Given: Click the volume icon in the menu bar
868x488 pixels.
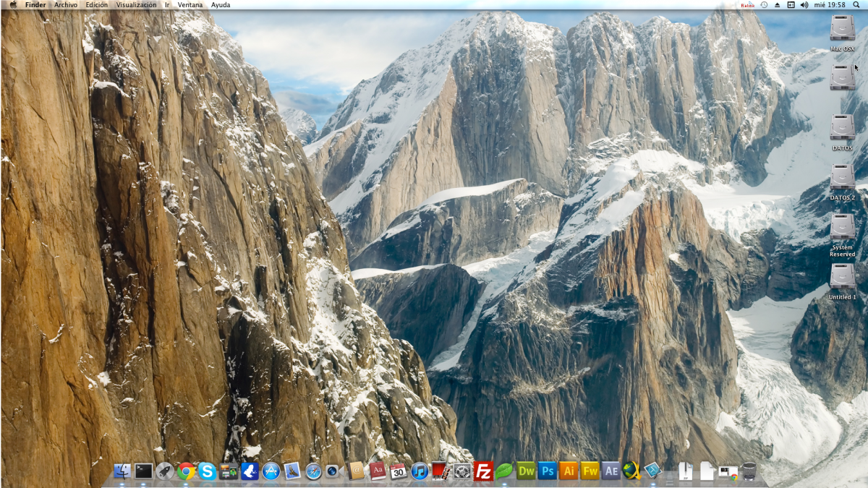Looking at the screenshot, I should pyautogui.click(x=805, y=4).
